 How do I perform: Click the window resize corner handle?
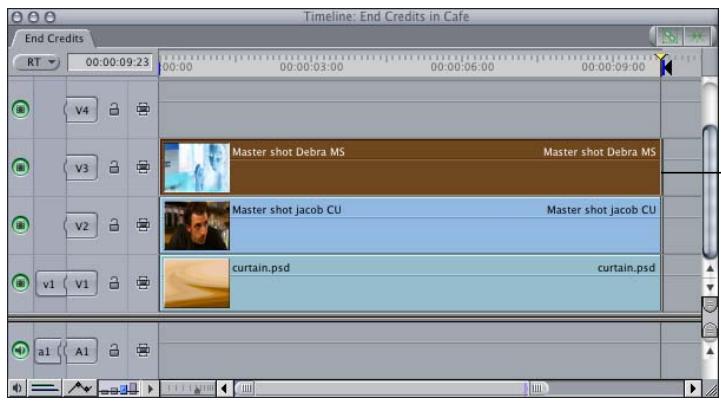(710, 390)
